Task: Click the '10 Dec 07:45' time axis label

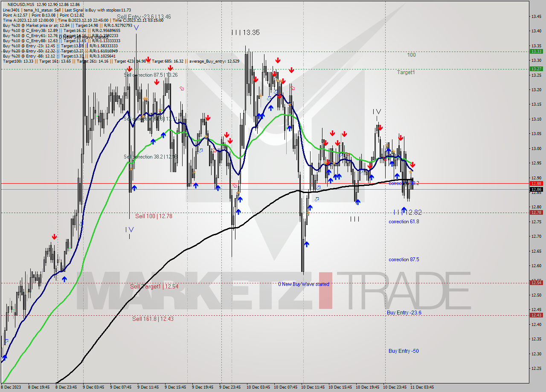Action: pyautogui.click(x=285, y=387)
